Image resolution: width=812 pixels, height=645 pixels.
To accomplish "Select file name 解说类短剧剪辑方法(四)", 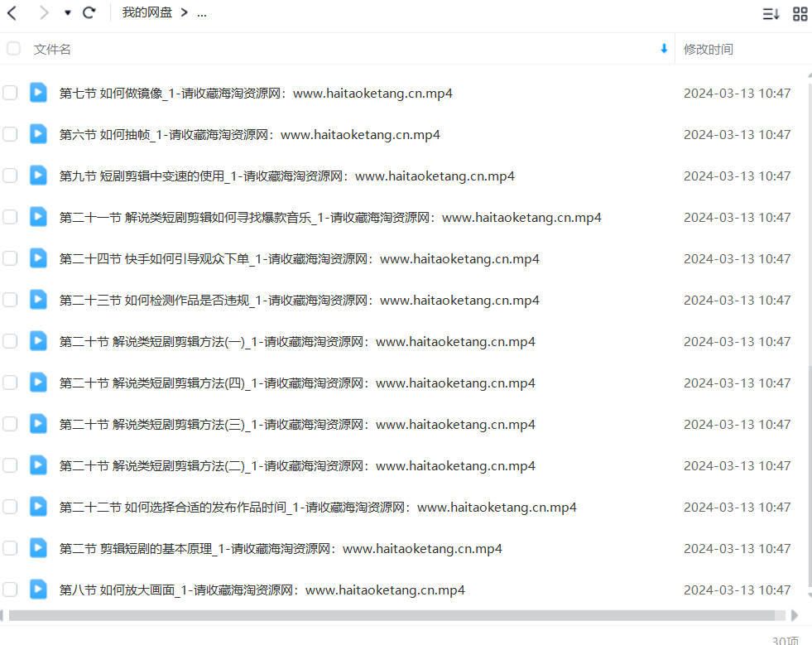I will pos(297,383).
